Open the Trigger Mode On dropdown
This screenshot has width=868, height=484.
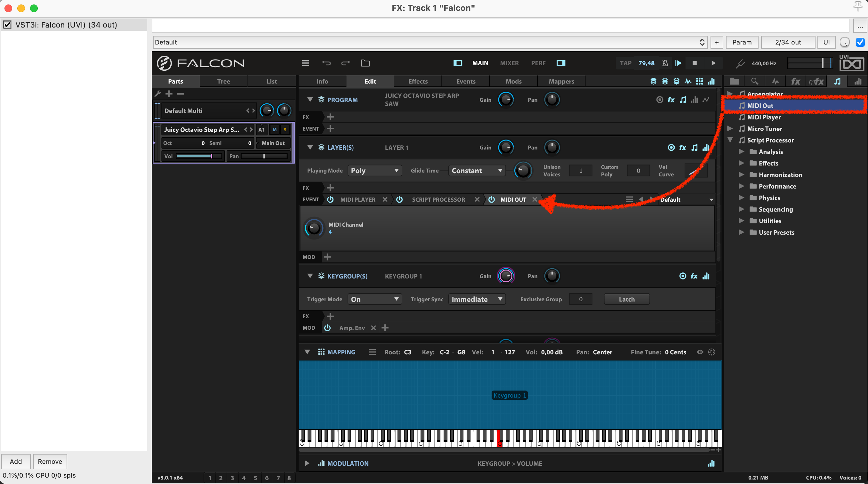[x=374, y=299]
